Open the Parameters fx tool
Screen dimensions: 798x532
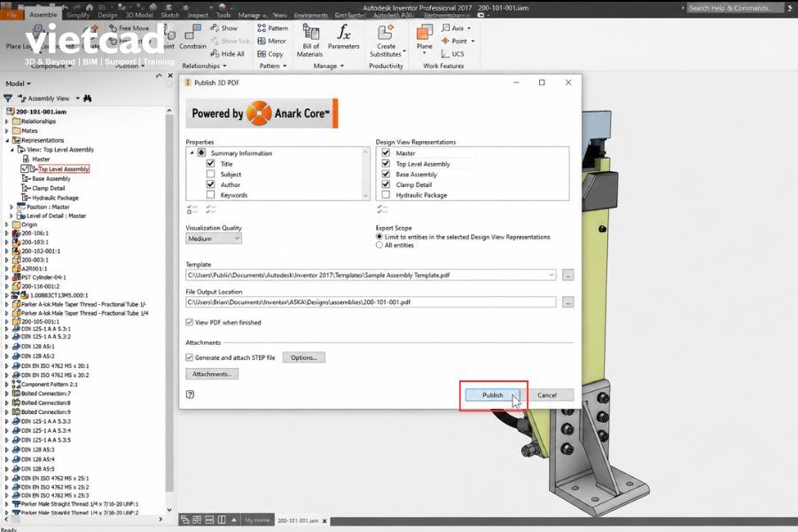tap(343, 36)
